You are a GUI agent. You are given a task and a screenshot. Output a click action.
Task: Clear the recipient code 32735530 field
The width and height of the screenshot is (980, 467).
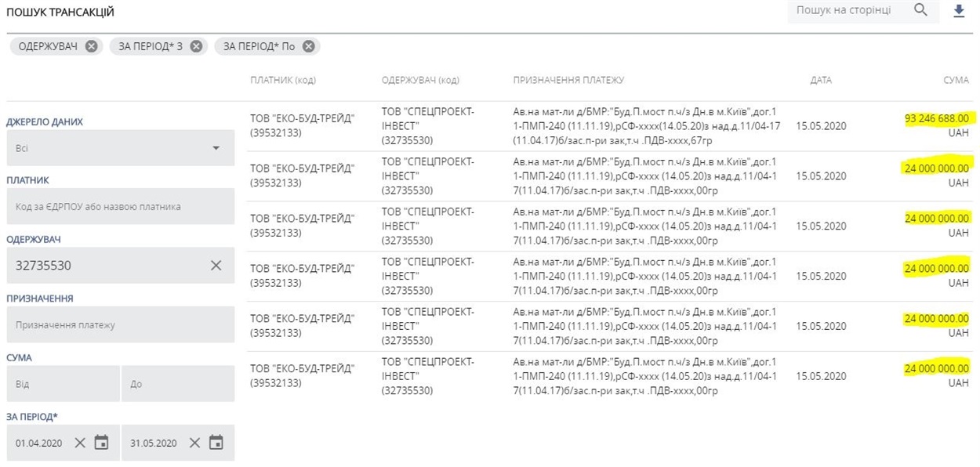coord(216,266)
